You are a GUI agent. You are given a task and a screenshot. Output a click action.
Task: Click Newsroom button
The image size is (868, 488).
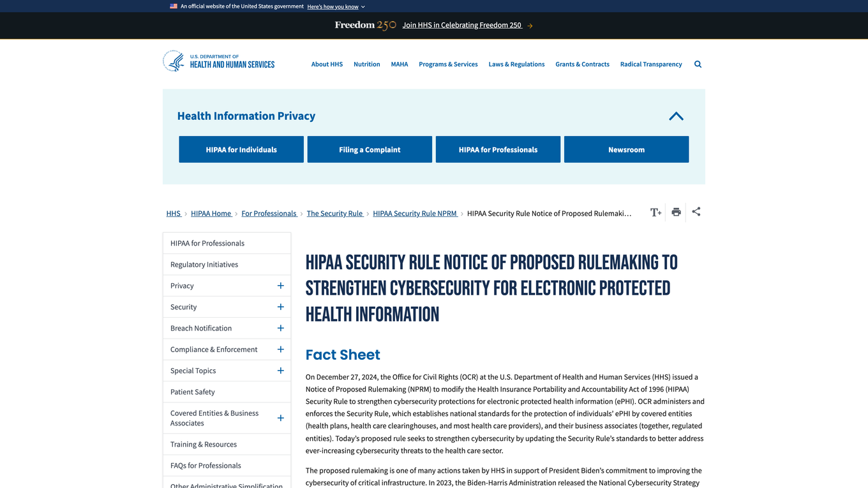pyautogui.click(x=626, y=149)
